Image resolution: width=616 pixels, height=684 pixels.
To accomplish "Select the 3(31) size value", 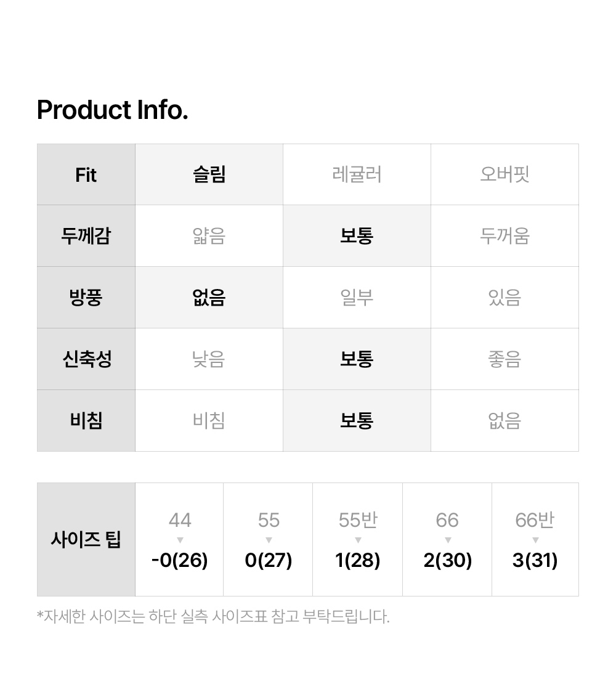I will 535,561.
